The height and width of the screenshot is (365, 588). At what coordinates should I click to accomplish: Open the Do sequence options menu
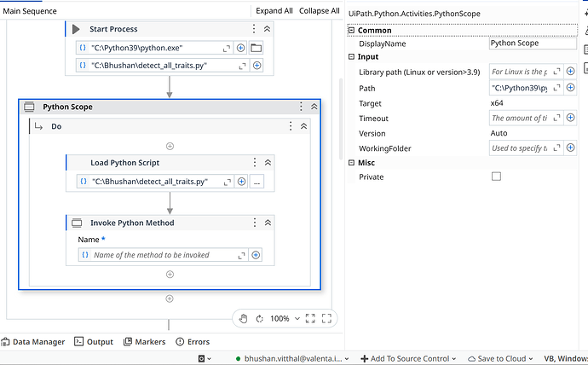291,126
